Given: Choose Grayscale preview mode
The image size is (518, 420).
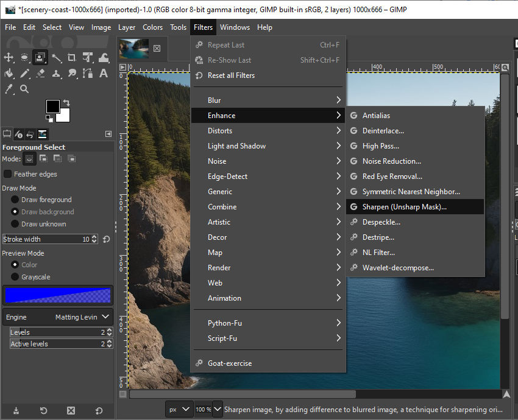Looking at the screenshot, I should coord(15,277).
